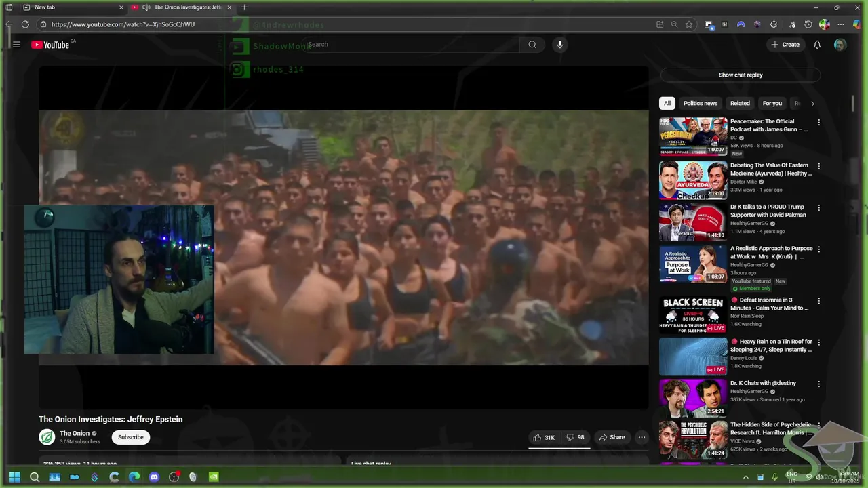Open Debating Eastern Medicine Ayurveda thumbnail
The image size is (868, 488).
coord(693,180)
